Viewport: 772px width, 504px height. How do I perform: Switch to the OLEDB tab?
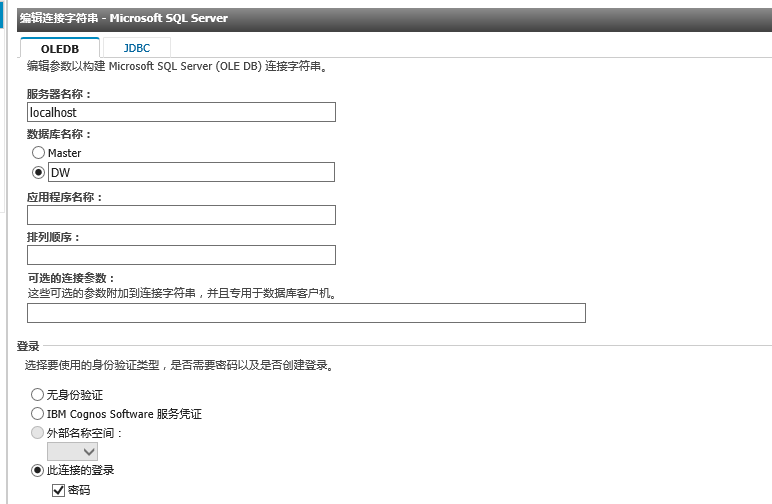click(60, 48)
